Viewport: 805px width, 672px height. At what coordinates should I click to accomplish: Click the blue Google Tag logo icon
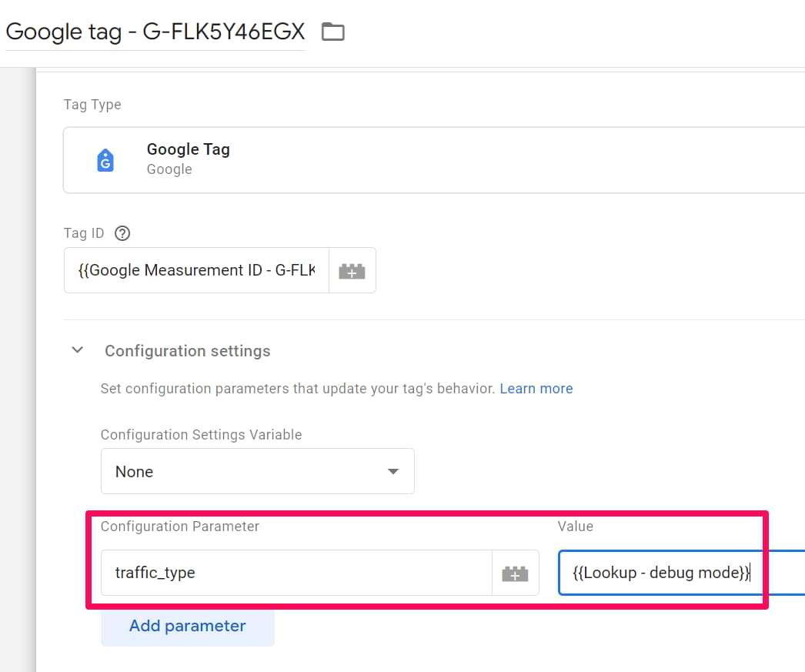point(105,160)
